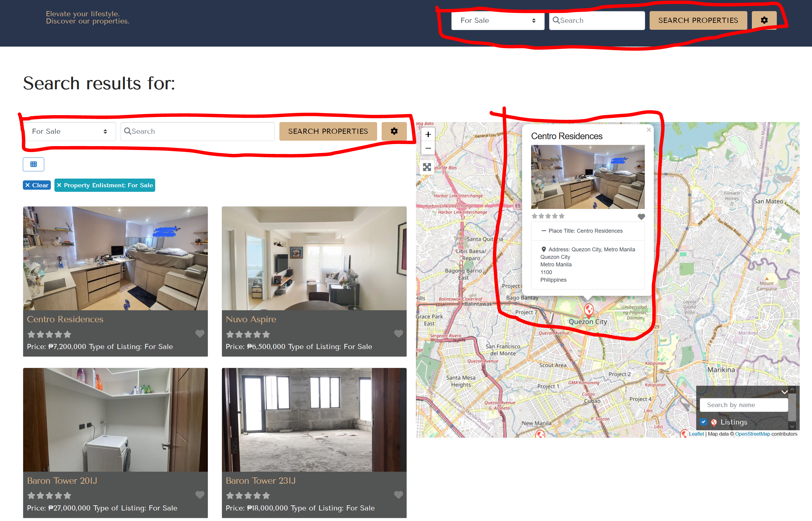Toggle the Listings layer checkbox
Screen dimensions: 812x521
pyautogui.click(x=703, y=422)
